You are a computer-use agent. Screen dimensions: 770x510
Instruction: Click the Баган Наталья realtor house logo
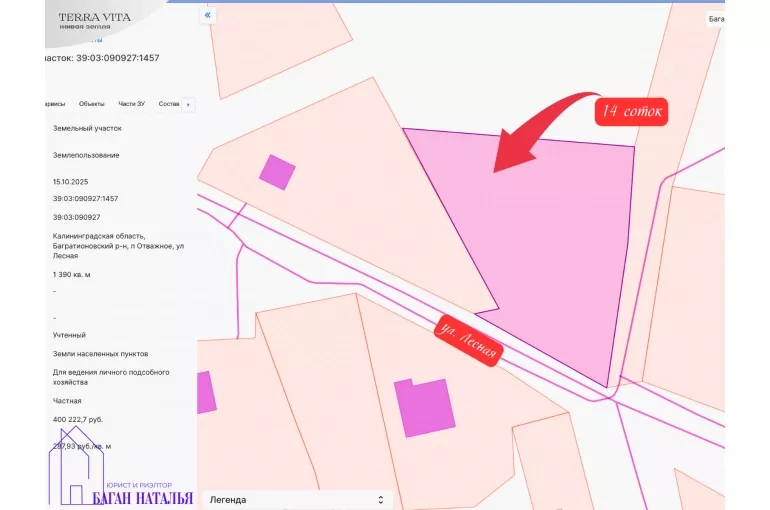pos(75,468)
